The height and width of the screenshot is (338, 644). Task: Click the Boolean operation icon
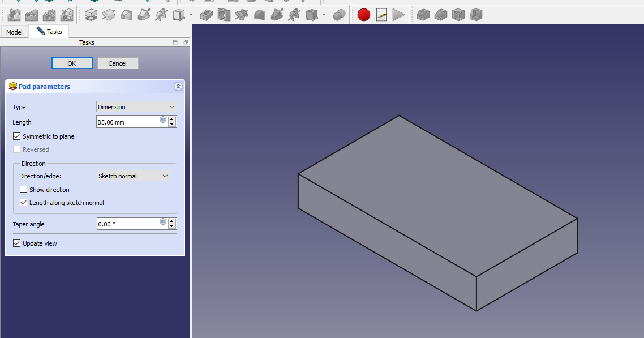(x=339, y=15)
